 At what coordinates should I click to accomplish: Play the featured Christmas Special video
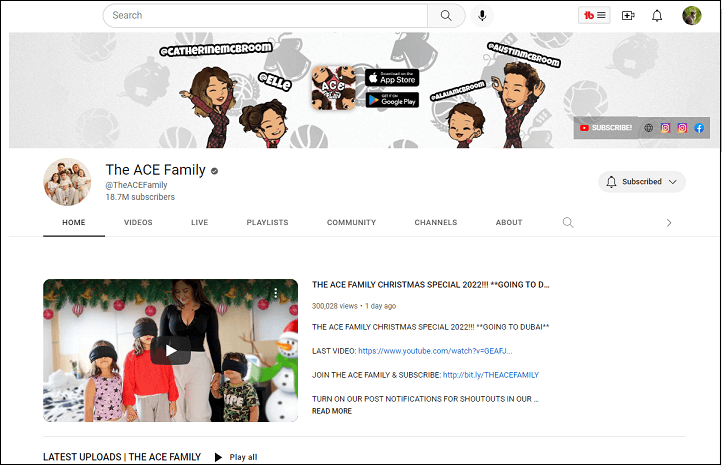[x=170, y=350]
